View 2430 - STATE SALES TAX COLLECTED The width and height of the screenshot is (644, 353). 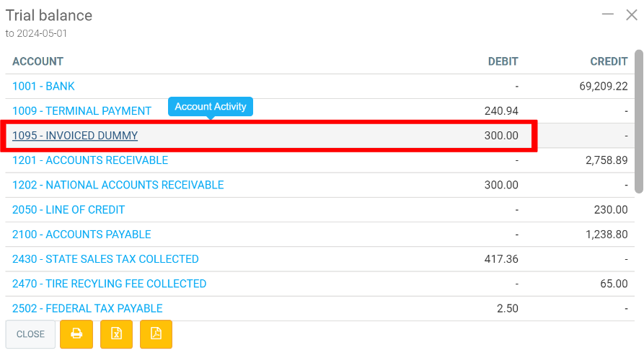[105, 259]
